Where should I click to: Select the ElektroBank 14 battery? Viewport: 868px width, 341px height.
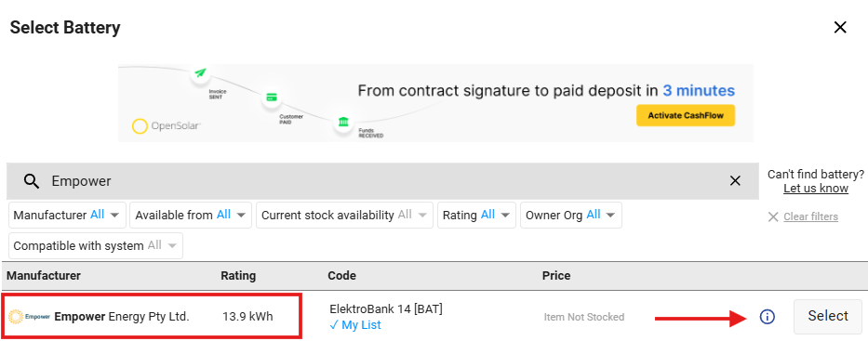click(x=828, y=317)
